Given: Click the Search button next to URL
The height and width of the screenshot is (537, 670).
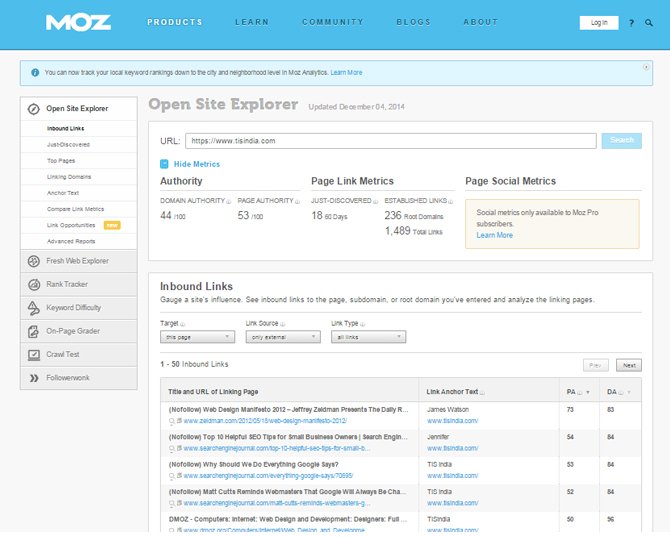Looking at the screenshot, I should pyautogui.click(x=622, y=141).
